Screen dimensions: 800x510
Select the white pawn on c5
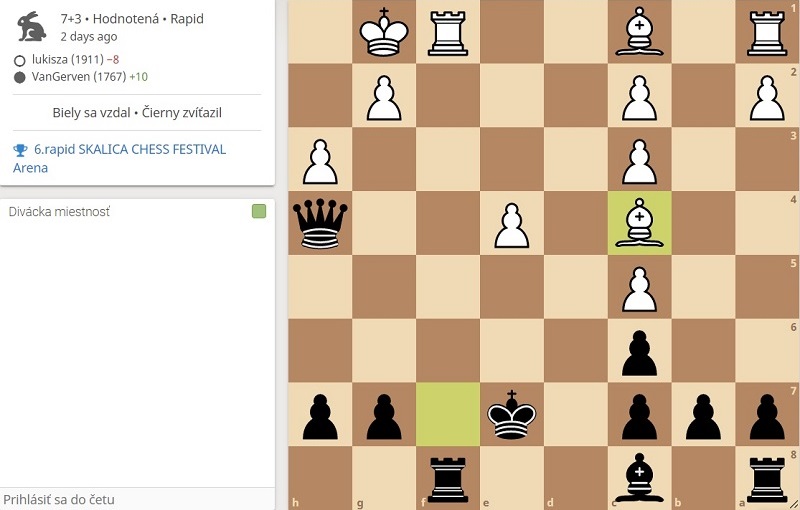point(639,289)
